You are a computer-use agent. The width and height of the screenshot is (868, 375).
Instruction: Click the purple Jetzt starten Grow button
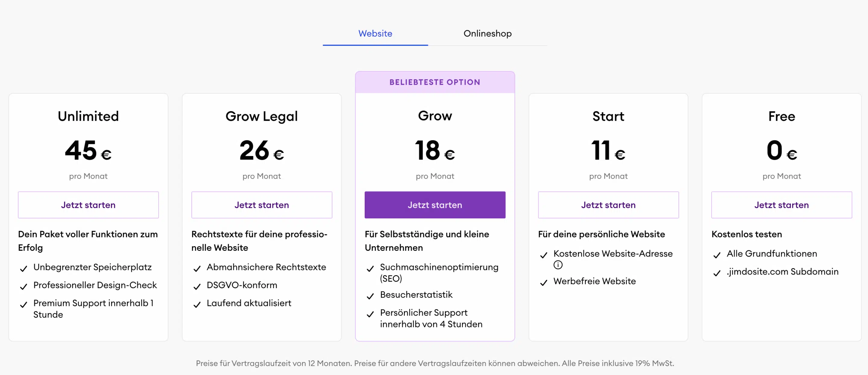pyautogui.click(x=435, y=205)
